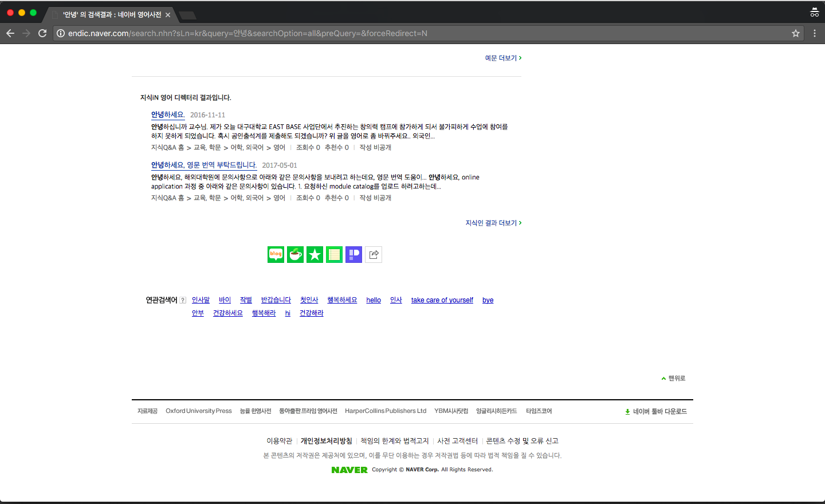Click 지식Q&A 홈 breadcrumb in first result

[x=168, y=148]
